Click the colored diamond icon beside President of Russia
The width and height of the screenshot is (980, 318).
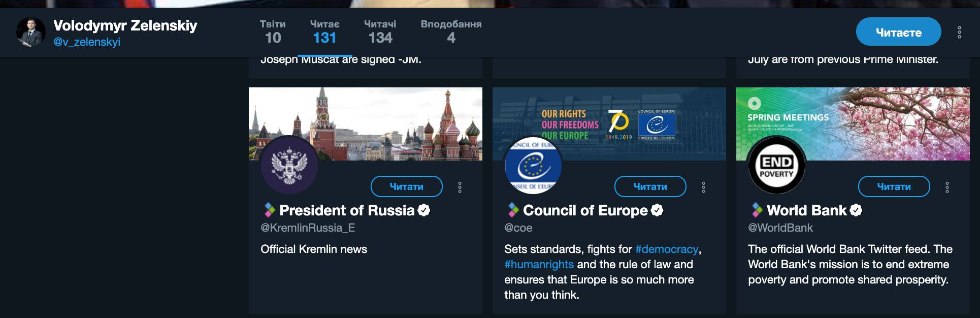click(270, 210)
